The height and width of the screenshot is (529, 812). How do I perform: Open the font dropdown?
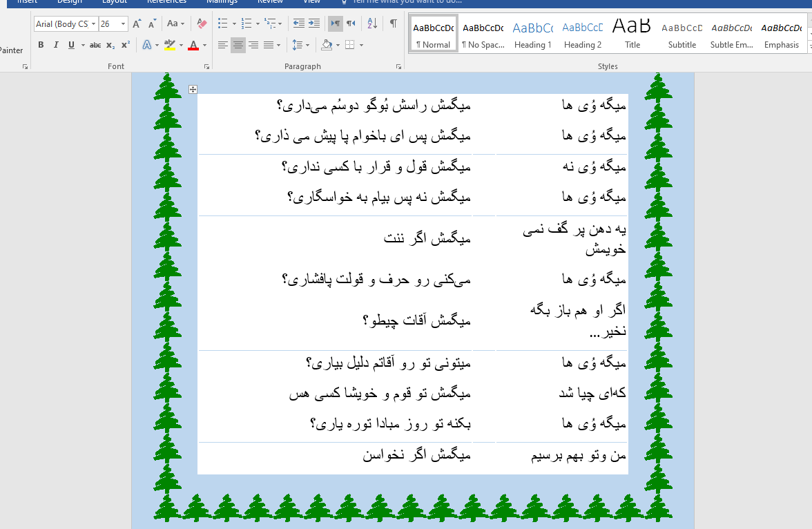[x=94, y=23]
